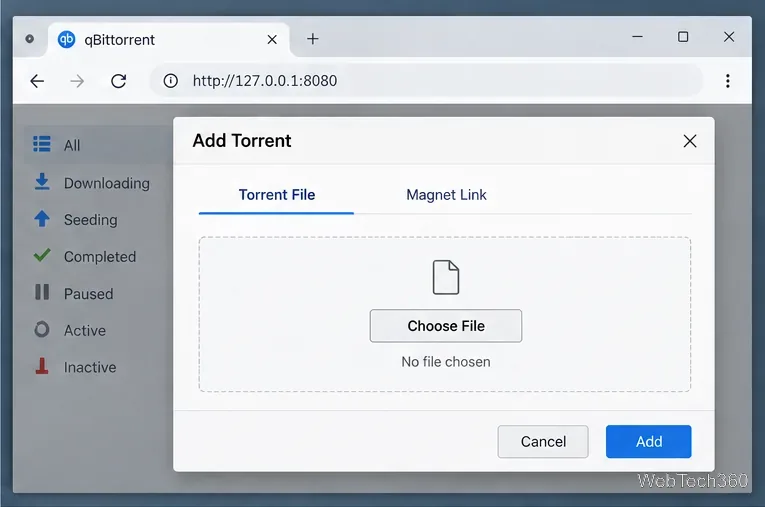Click the tab search dot button
Viewport: 765px width, 507px height.
30,39
